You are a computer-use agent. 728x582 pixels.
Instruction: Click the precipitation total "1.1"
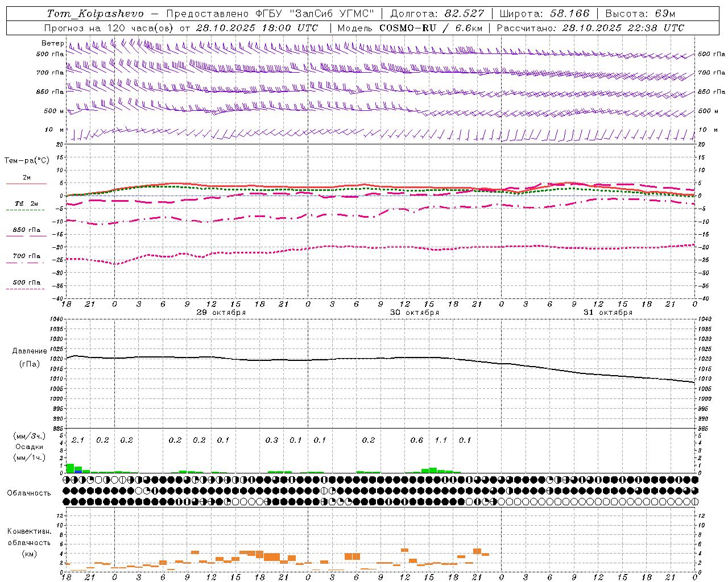[441, 440]
